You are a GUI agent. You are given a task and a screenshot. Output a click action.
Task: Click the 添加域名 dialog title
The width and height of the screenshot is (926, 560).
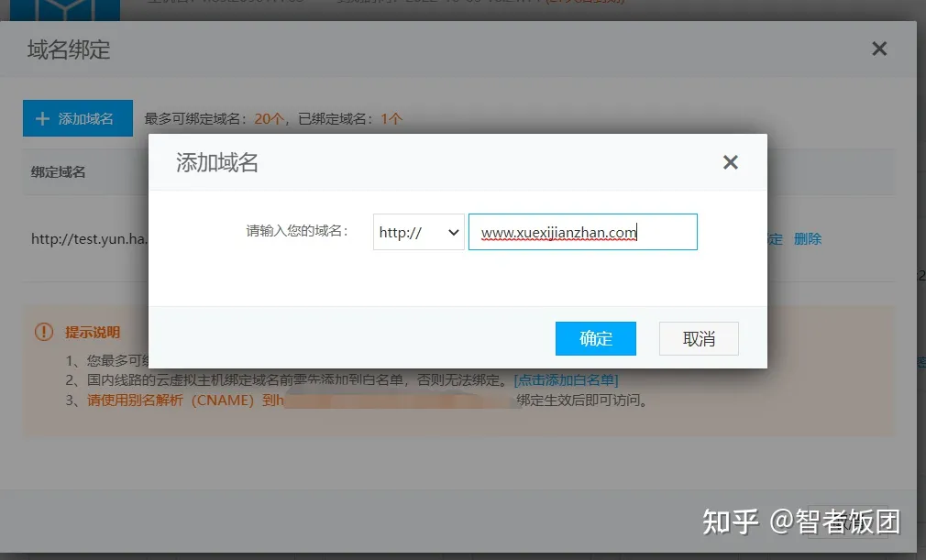[x=217, y=163]
